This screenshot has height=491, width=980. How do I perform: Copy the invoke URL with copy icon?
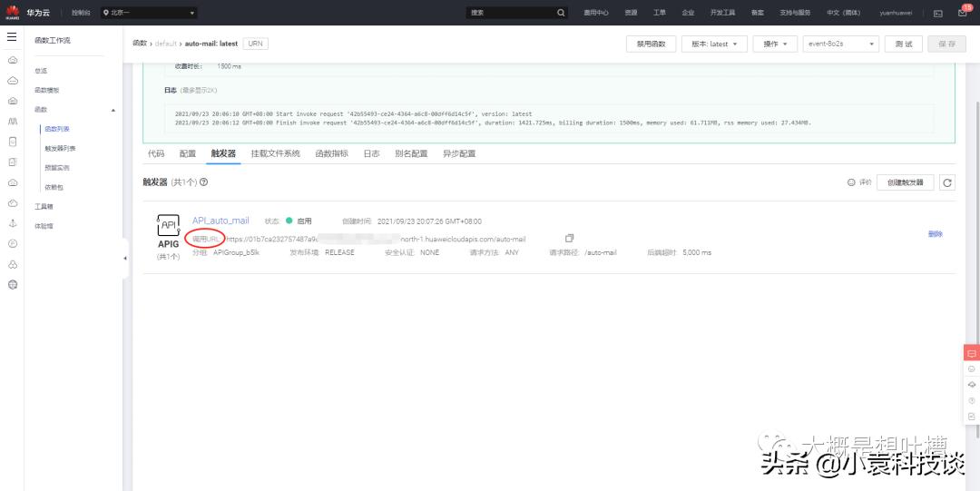click(x=569, y=239)
